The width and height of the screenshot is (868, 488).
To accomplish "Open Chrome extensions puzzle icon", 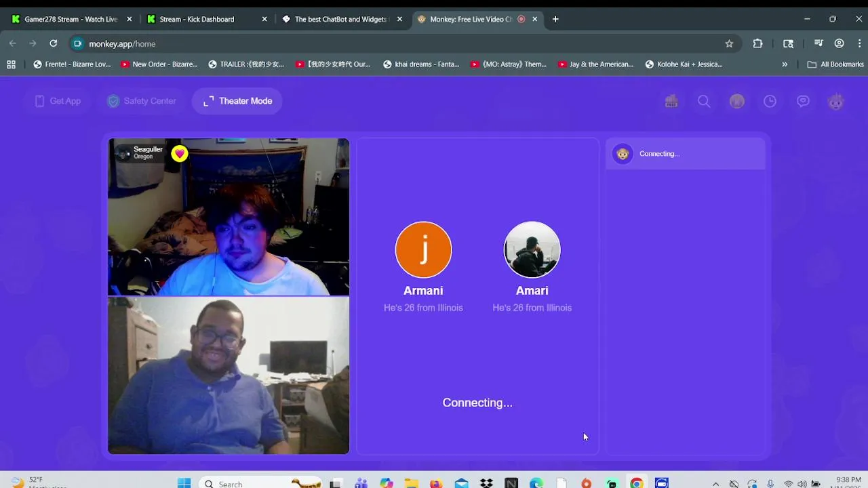I will coord(757,43).
